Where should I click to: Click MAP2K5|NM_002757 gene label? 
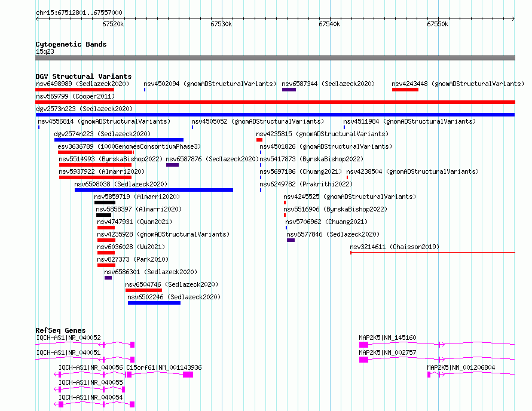(x=387, y=352)
